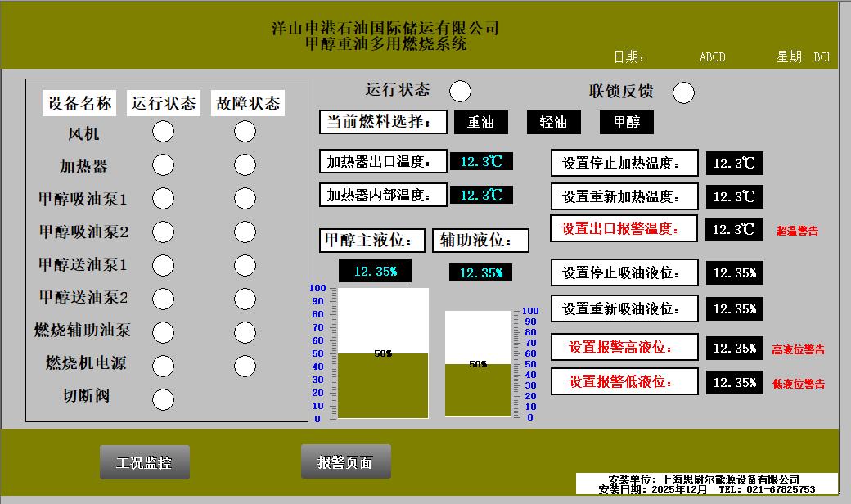Select 重油 as the current fuel

click(480, 122)
